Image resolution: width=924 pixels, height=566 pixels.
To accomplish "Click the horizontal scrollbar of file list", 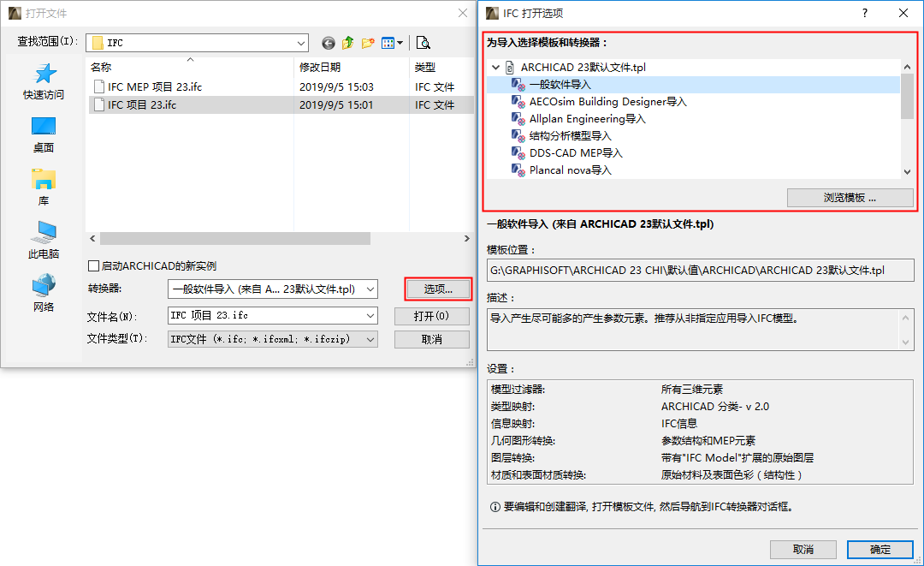I will 235,239.
